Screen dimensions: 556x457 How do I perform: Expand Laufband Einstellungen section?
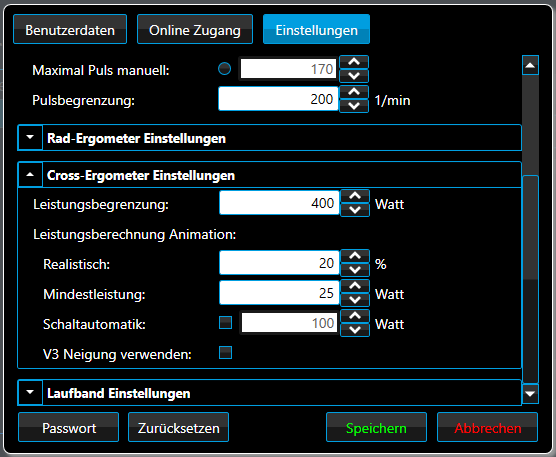click(x=30, y=392)
